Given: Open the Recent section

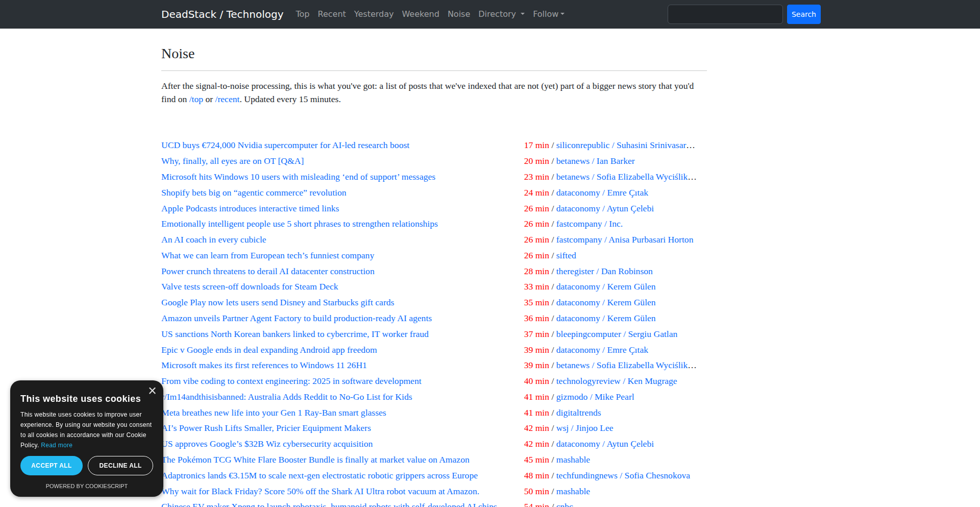Looking at the screenshot, I should coord(331,14).
